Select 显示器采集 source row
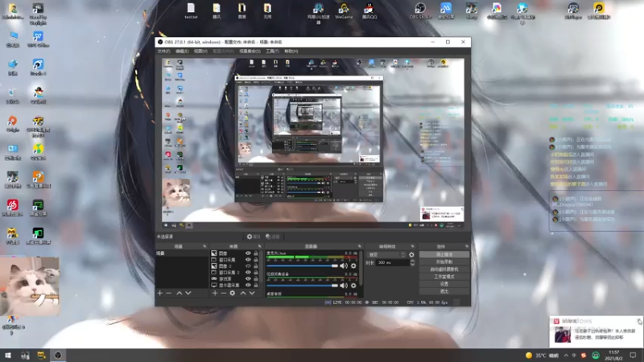Screen dimensions: 644x362 tap(235, 285)
